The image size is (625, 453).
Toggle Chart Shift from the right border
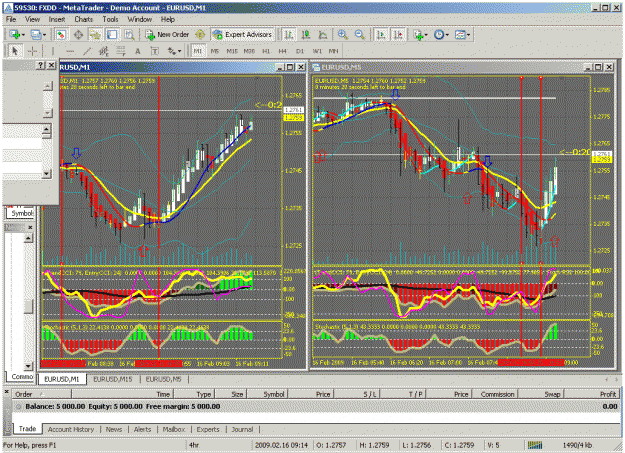click(398, 35)
